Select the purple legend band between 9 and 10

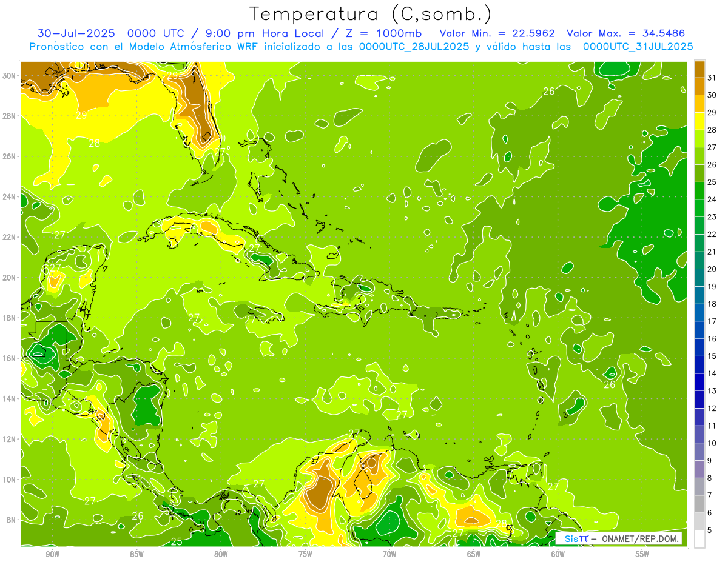[699, 452]
